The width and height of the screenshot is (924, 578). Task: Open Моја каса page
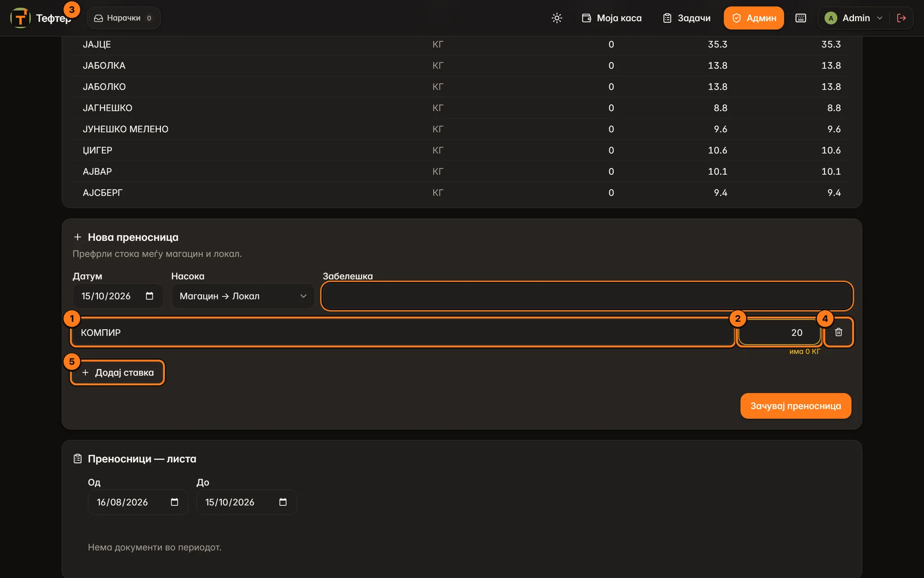coord(612,18)
